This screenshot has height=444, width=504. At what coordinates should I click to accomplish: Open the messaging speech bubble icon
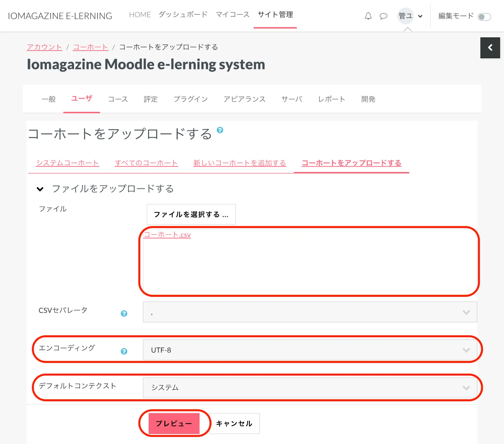[383, 16]
